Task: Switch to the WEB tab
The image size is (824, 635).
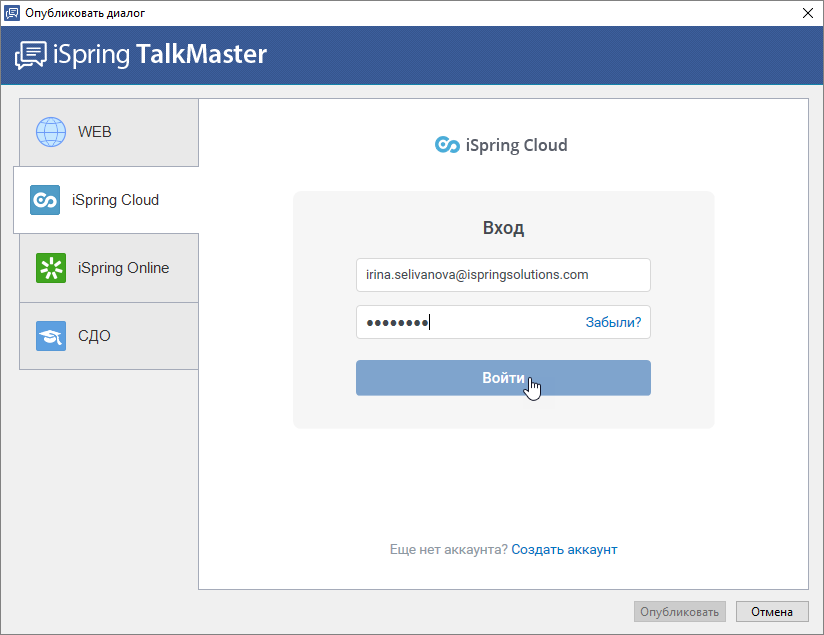Action: tap(109, 132)
